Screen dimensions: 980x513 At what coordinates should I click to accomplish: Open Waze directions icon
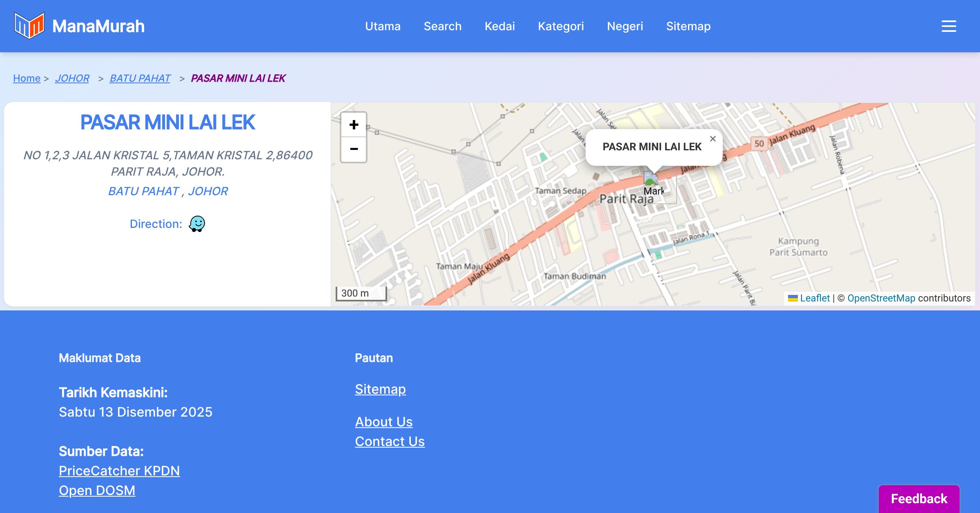(197, 224)
